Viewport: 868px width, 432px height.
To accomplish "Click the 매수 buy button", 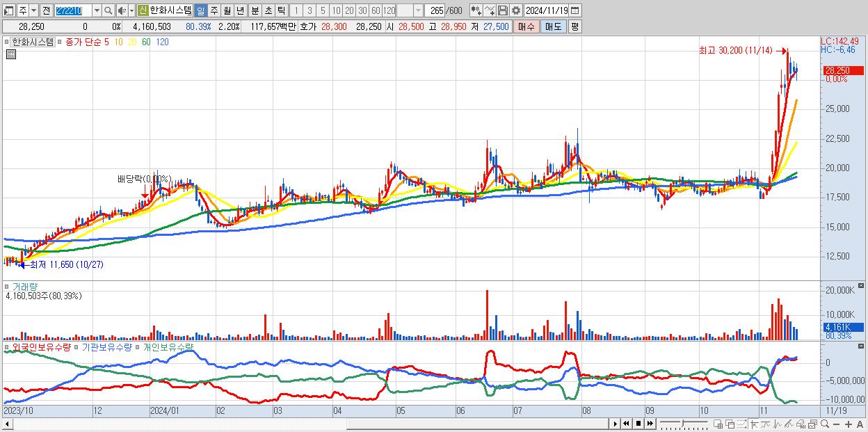I will point(526,26).
